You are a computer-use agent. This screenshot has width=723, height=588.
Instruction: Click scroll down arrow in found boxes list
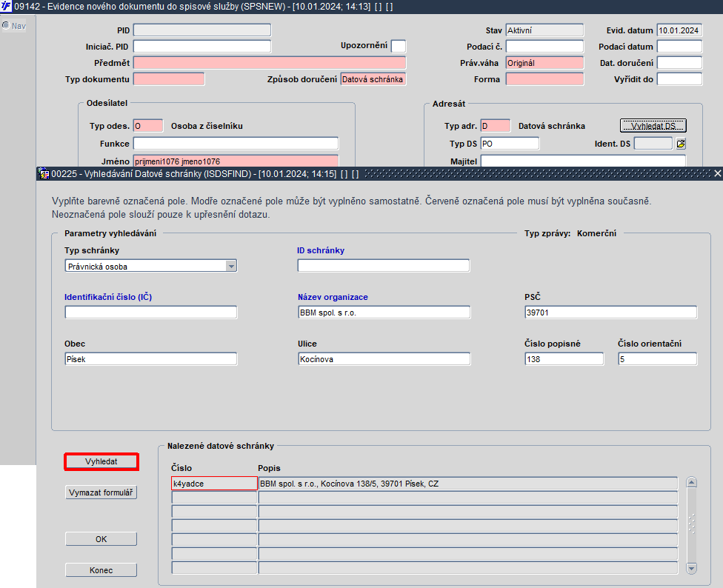(x=691, y=568)
